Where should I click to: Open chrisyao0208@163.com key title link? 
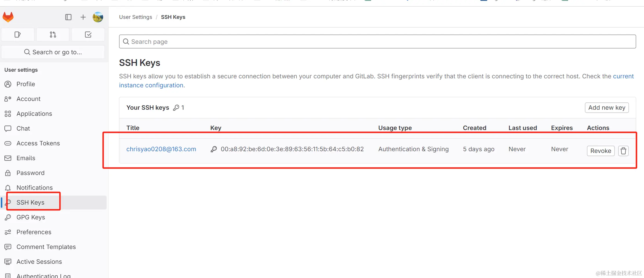(161, 149)
